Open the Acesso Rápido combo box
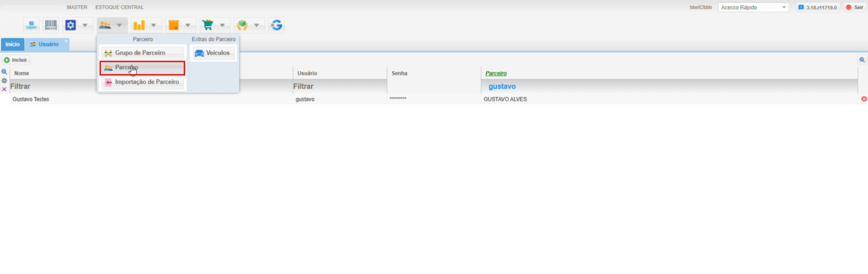868x274 pixels. click(753, 7)
